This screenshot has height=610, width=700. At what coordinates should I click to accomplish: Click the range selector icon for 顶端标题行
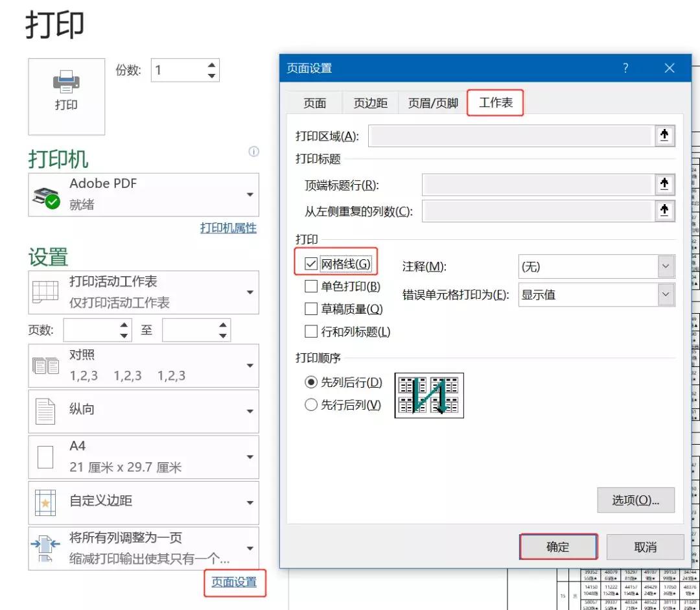[x=665, y=184]
